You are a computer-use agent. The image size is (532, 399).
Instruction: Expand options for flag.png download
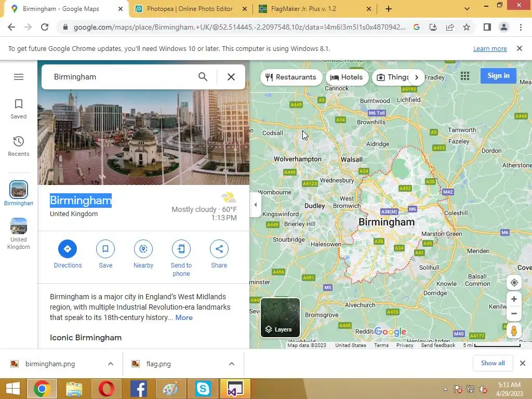(232, 364)
